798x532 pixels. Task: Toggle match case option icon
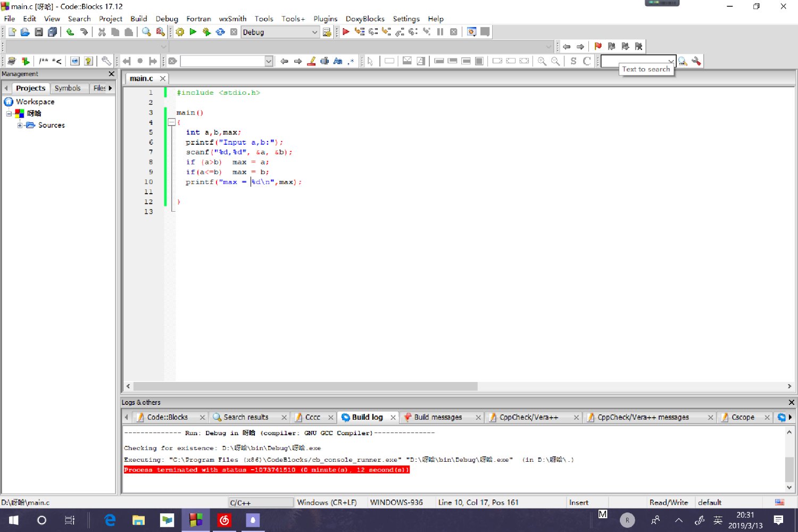(x=337, y=61)
